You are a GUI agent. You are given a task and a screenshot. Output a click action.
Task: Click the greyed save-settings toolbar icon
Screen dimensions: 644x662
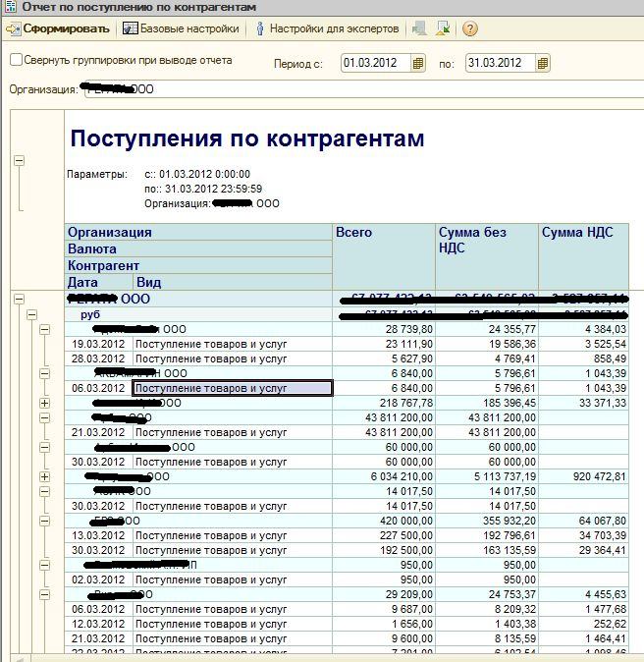419,28
